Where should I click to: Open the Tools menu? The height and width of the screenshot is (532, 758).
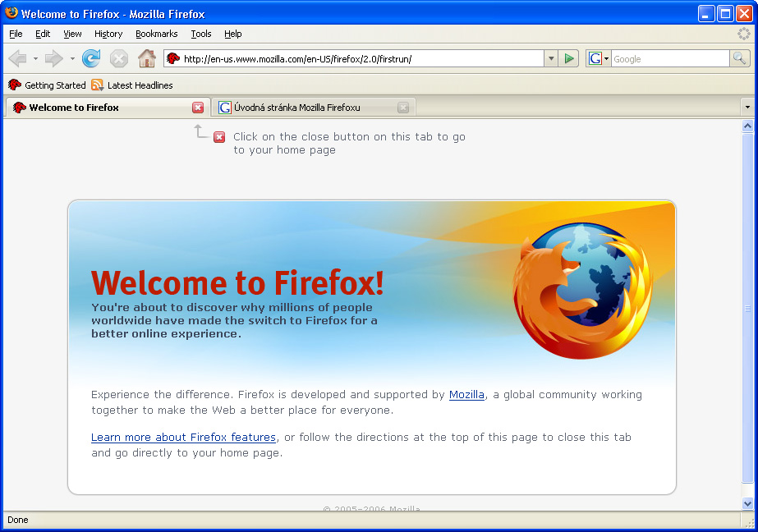[x=201, y=34]
